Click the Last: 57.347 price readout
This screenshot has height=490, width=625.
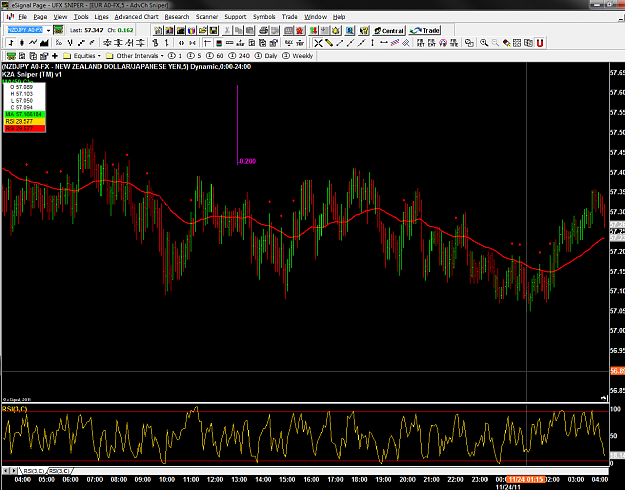coord(86,30)
